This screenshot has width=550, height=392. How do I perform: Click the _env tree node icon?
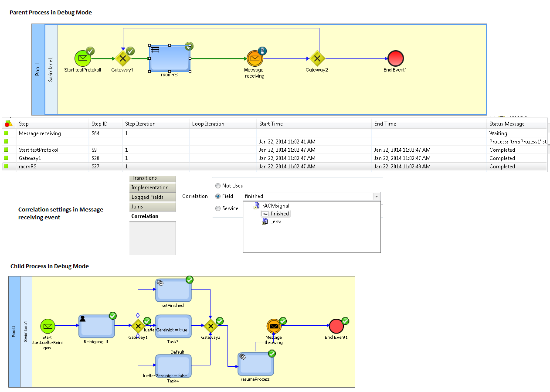pyautogui.click(x=265, y=222)
